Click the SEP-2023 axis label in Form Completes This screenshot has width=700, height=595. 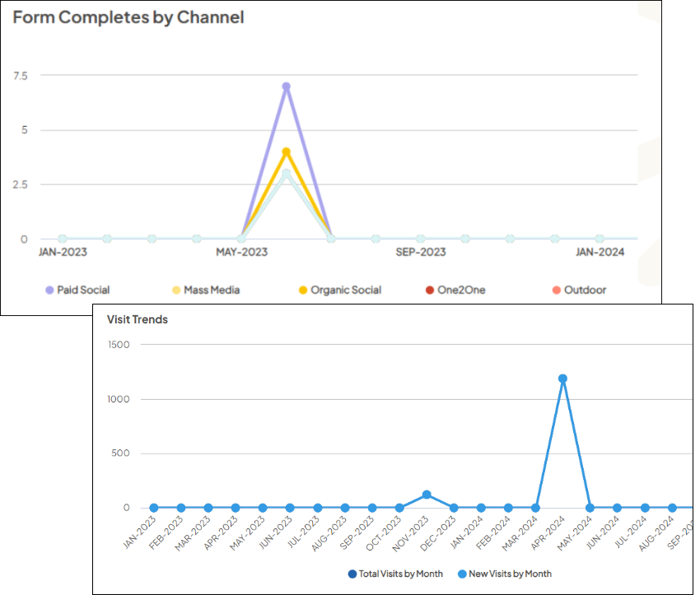coord(420,252)
